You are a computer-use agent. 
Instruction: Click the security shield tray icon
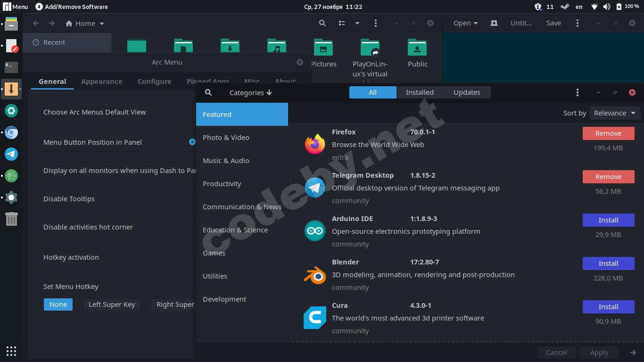click(x=538, y=7)
